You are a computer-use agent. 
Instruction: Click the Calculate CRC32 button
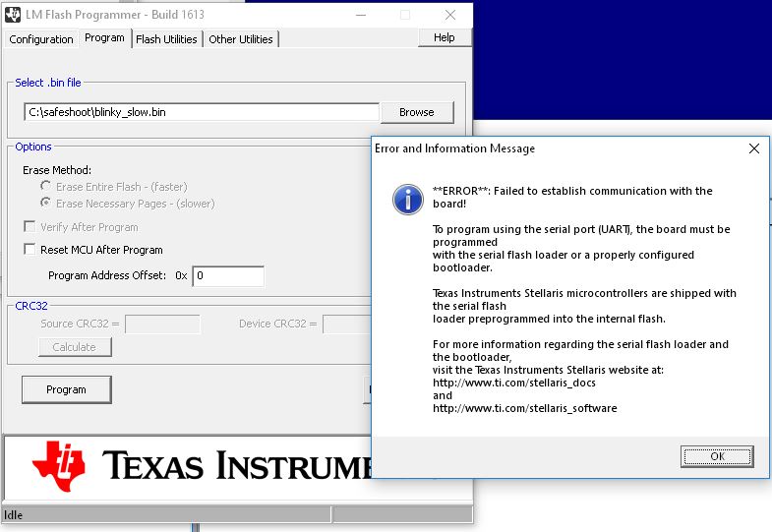tap(75, 347)
